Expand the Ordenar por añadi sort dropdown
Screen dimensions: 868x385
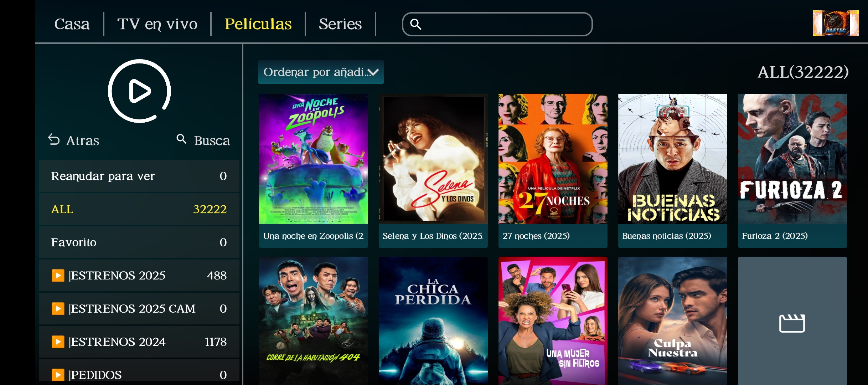click(x=321, y=72)
